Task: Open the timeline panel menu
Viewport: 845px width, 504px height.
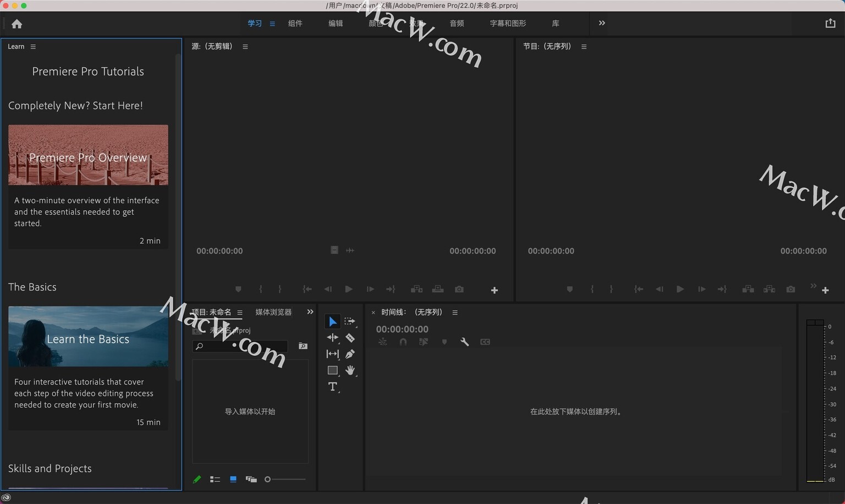Action: tap(455, 313)
